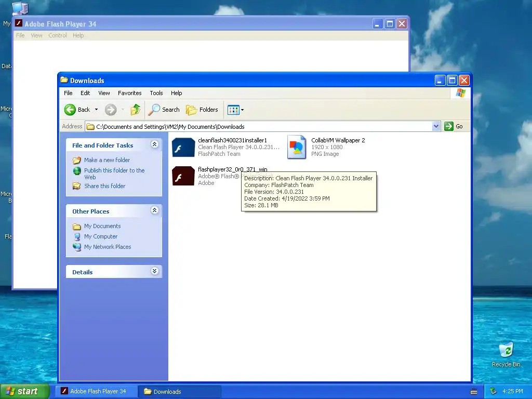Click the cleanflash3400231installer1 file name

point(232,140)
